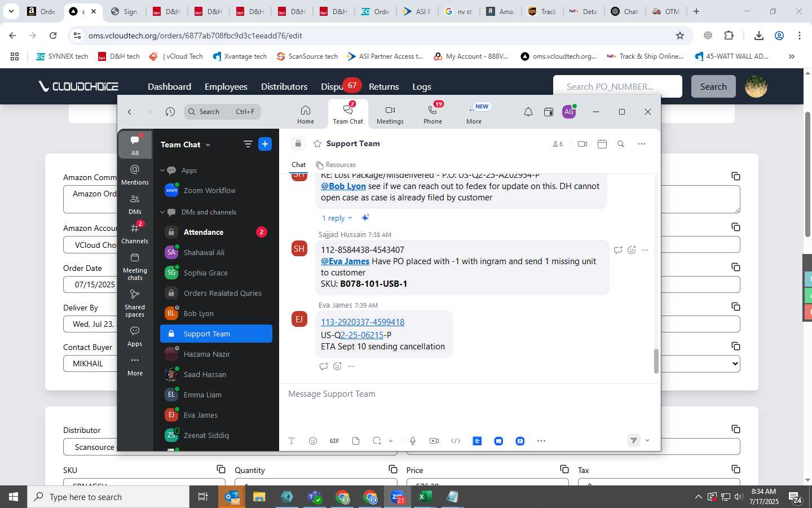Click the @Eva James mention link
The width and height of the screenshot is (812, 508).
(x=345, y=261)
